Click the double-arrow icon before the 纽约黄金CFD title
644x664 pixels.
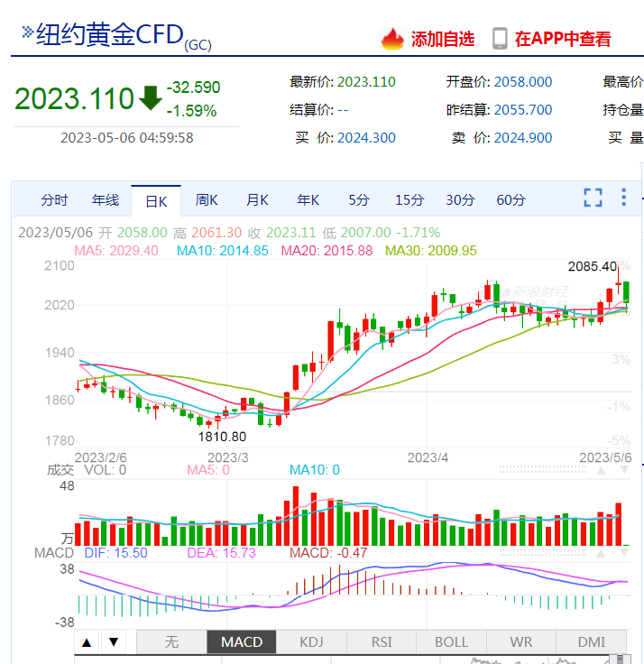pos(28,32)
